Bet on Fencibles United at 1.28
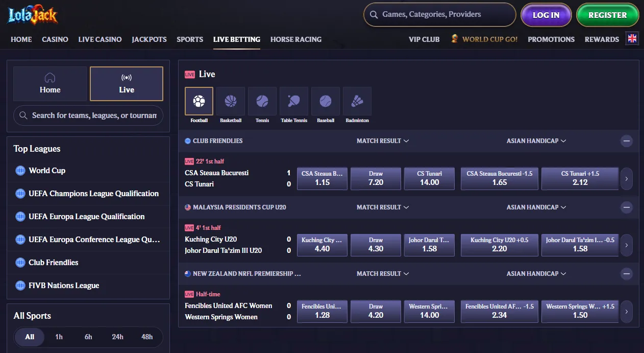The width and height of the screenshot is (644, 353). pyautogui.click(x=323, y=312)
